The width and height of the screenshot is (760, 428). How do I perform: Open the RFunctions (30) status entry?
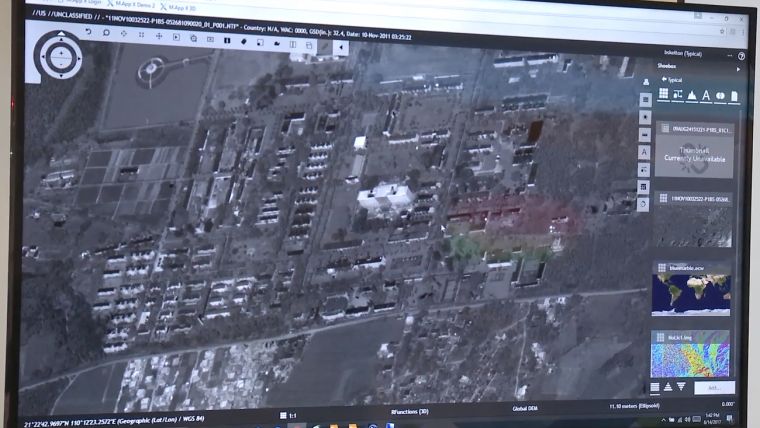coord(410,412)
